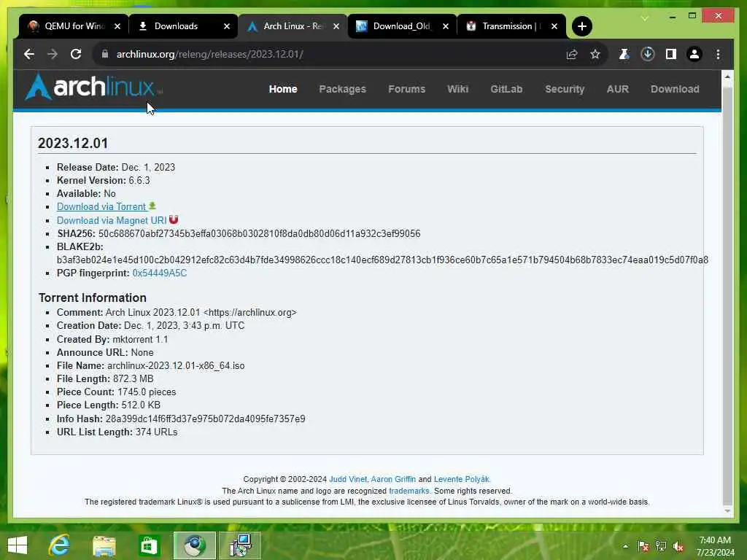Click the Download via Magnet URI link
Screen dimensions: 747x560
click(x=112, y=220)
